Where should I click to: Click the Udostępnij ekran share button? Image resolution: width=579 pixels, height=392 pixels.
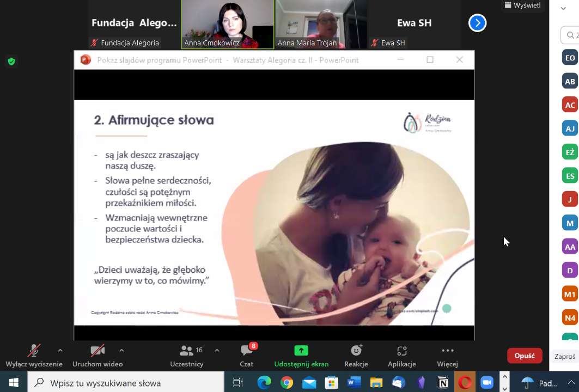click(x=301, y=354)
